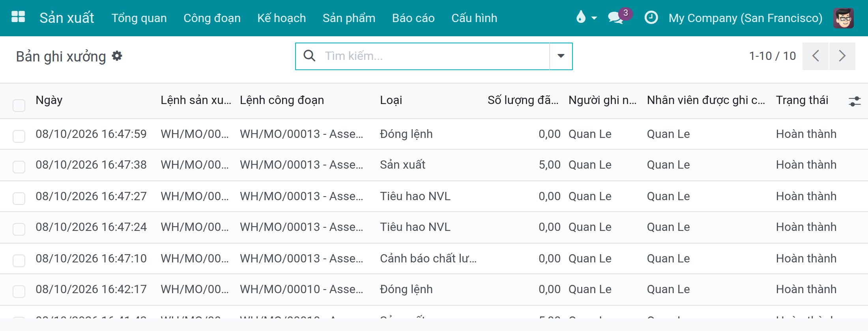Focus the Tìm kiếm search field
Screen dimensions: 868x331
pyautogui.click(x=436, y=56)
